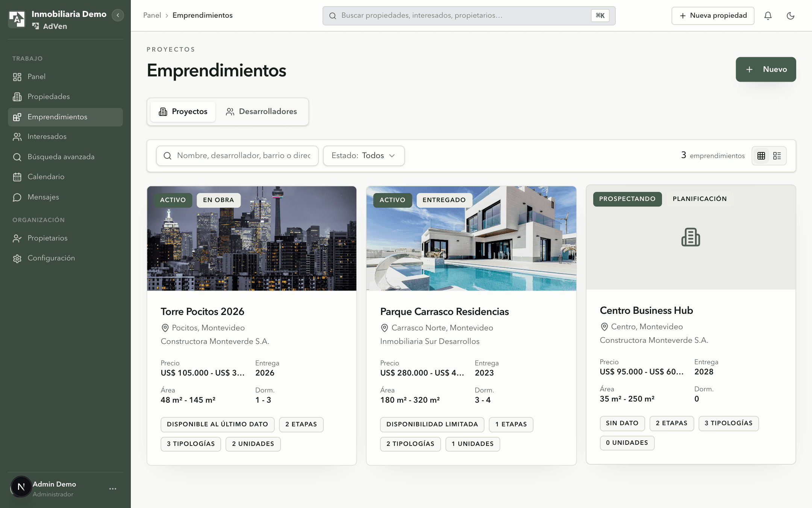Click the DISPONIBILIDAD LIMITADA tag
This screenshot has height=508, width=812.
pos(432,424)
